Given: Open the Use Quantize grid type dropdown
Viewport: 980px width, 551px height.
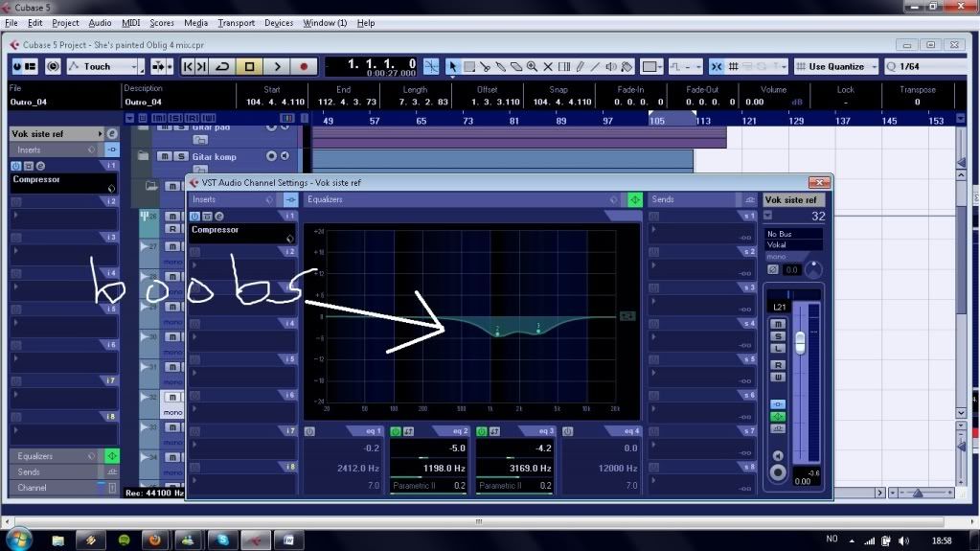Looking at the screenshot, I should [835, 66].
